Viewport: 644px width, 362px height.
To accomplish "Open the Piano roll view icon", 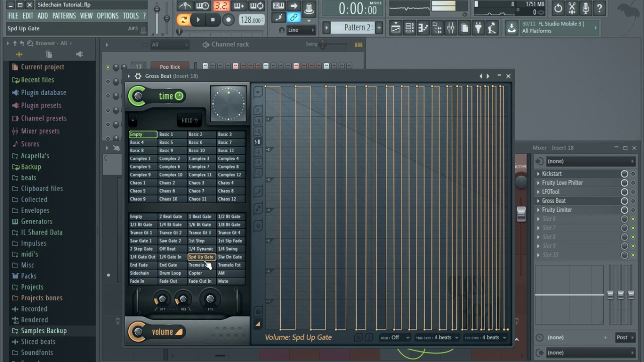I will (424, 28).
